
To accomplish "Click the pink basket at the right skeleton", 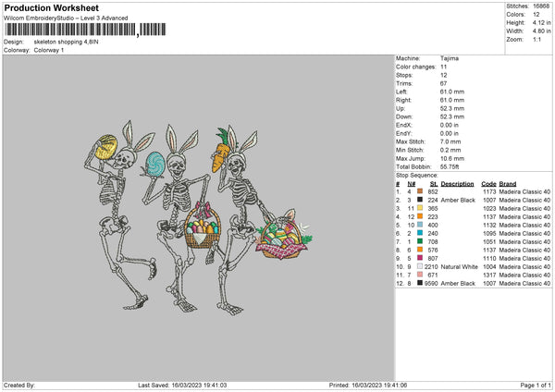I will tap(281, 239).
